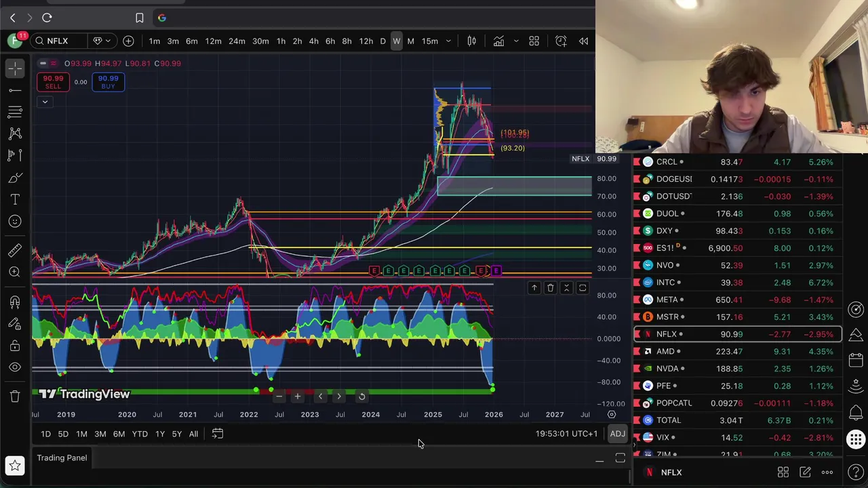This screenshot has width=868, height=488.
Task: Go back in browser history
Action: click(x=12, y=18)
